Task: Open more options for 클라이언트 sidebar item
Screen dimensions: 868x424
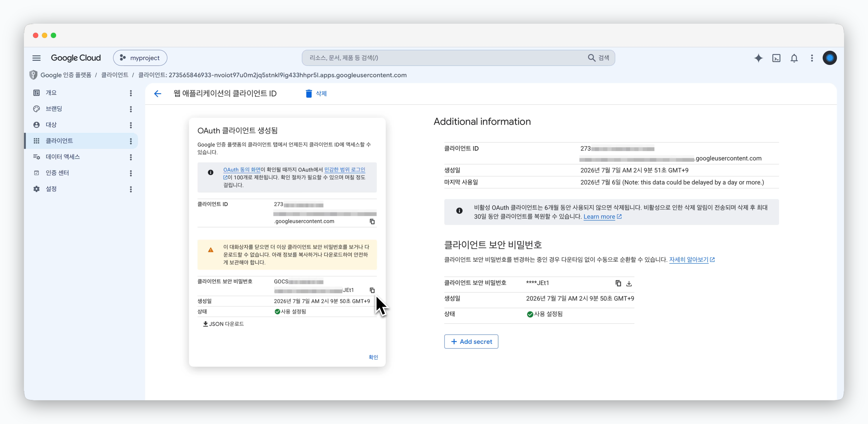Action: [131, 141]
